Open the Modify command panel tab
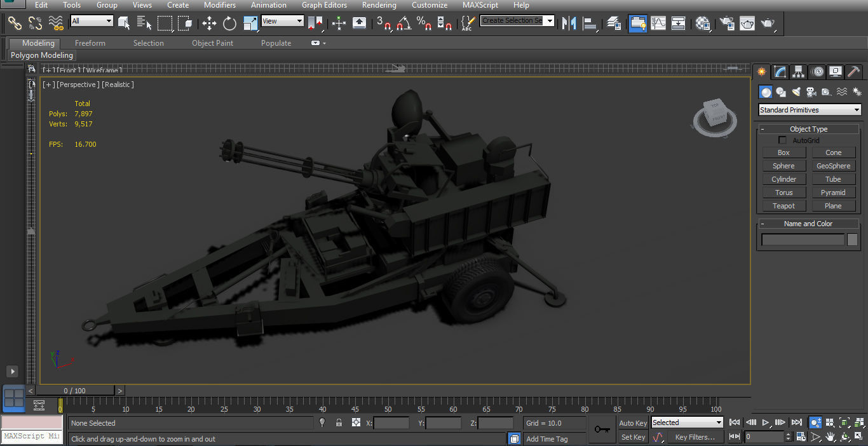868x446 pixels. click(780, 72)
